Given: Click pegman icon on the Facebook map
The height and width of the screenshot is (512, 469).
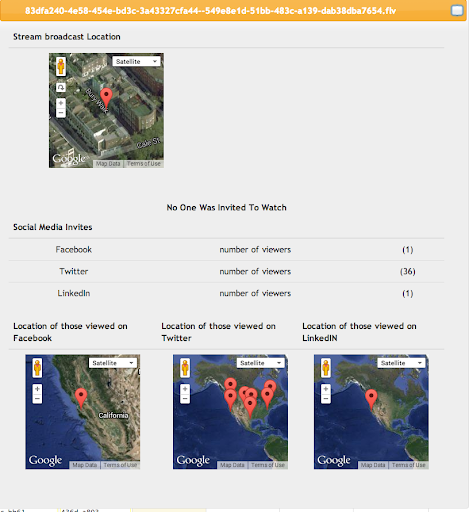Looking at the screenshot, I should pos(37,368).
